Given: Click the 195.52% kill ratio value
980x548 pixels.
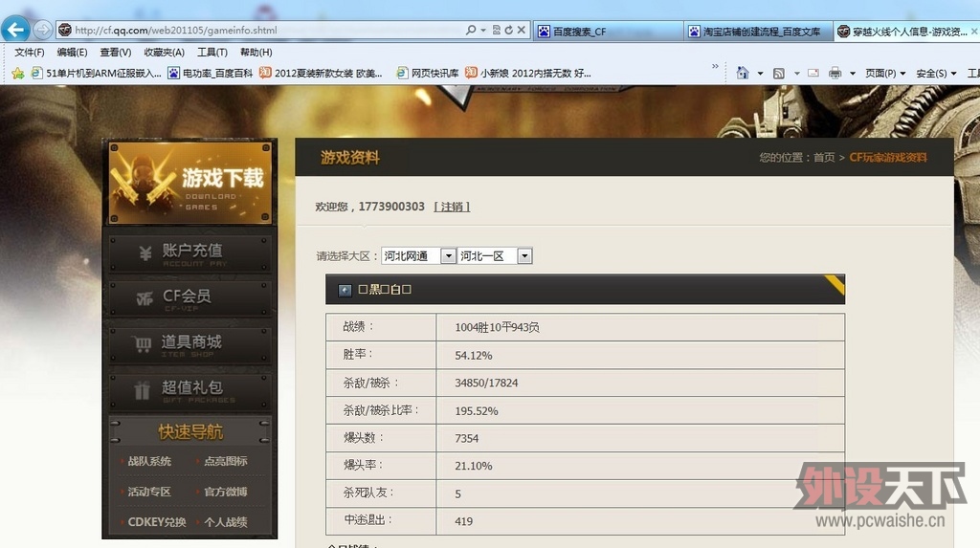Looking at the screenshot, I should point(477,411).
